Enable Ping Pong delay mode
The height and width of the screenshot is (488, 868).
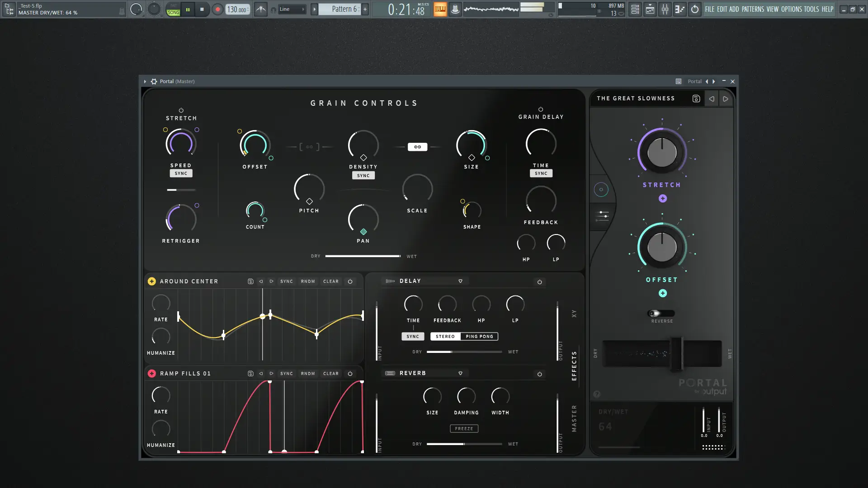(479, 337)
